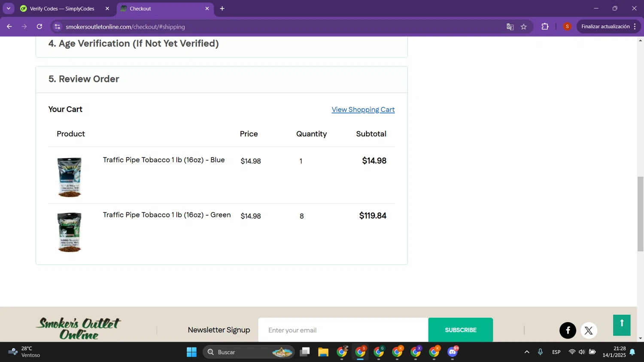
Task: Click the back-to-top arrow button
Action: pos(622,325)
